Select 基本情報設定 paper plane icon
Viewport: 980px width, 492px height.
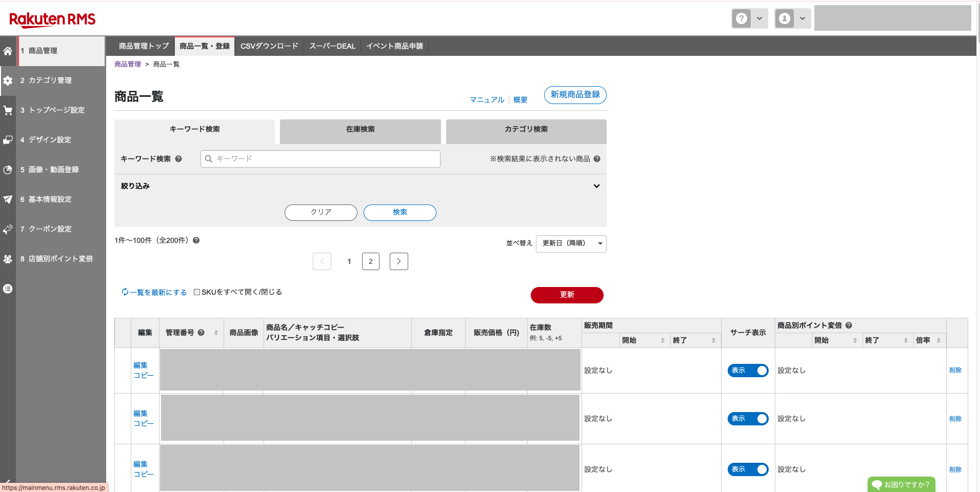coord(8,199)
